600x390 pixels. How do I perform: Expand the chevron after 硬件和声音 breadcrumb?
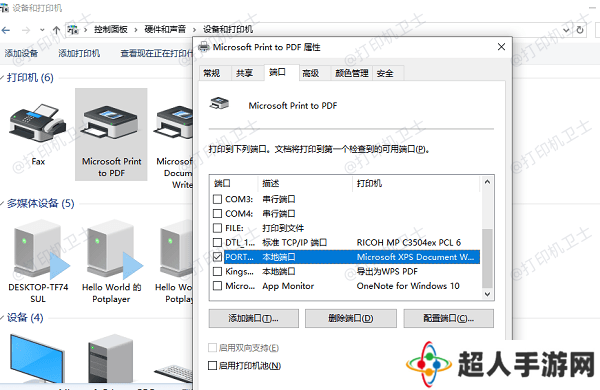(x=194, y=30)
